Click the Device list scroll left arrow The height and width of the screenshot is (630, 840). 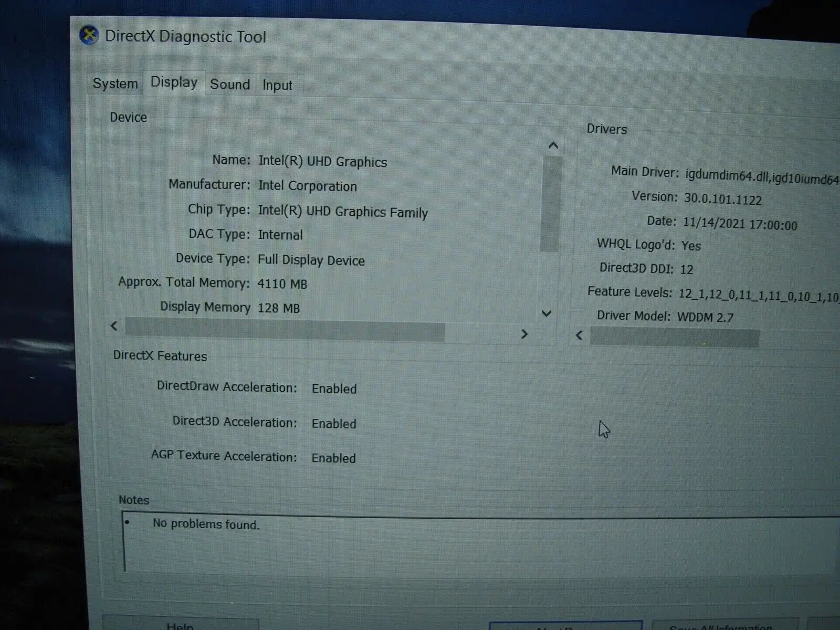pos(114,325)
